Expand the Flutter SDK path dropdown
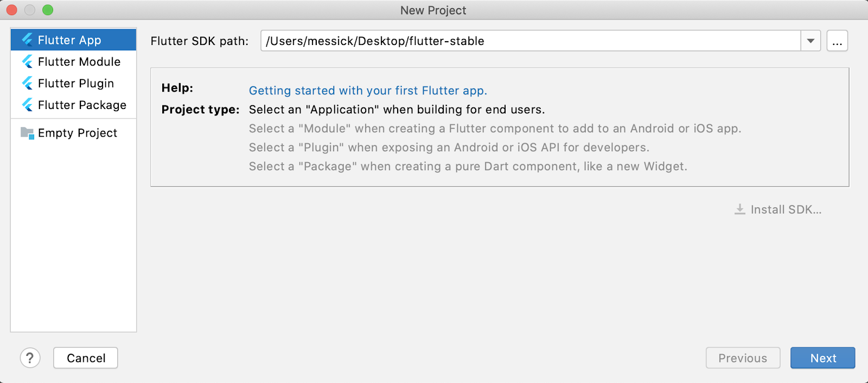868x383 pixels. tap(810, 41)
